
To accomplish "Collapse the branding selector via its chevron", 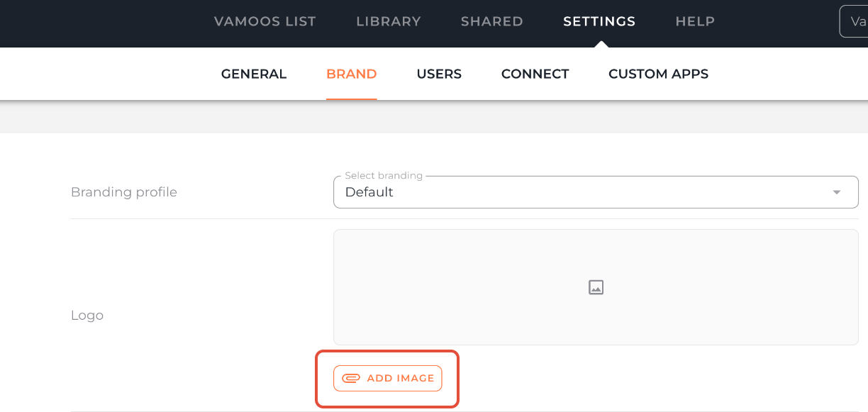I will (835, 191).
